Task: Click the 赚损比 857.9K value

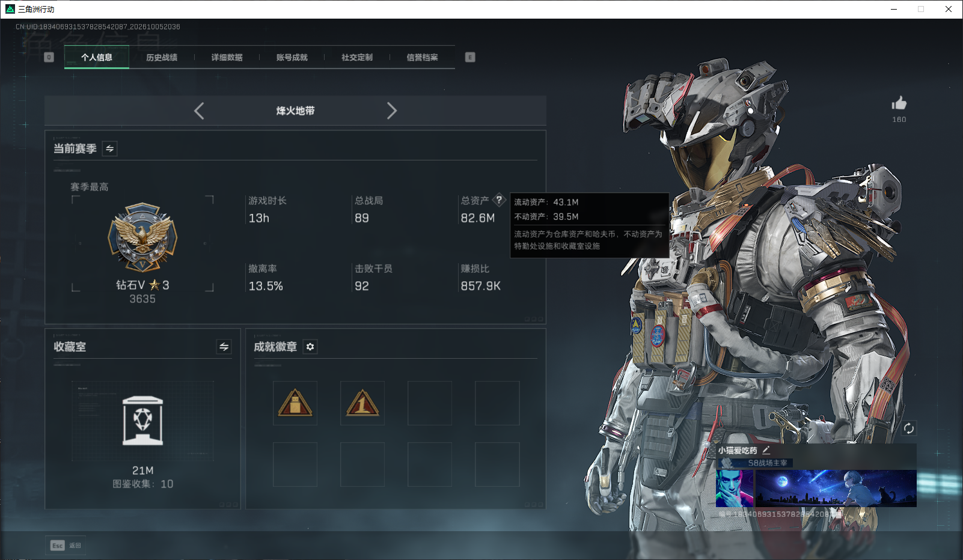Action: click(x=481, y=286)
